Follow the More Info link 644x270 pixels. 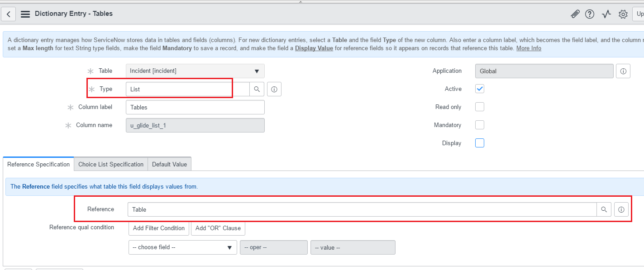coord(529,48)
